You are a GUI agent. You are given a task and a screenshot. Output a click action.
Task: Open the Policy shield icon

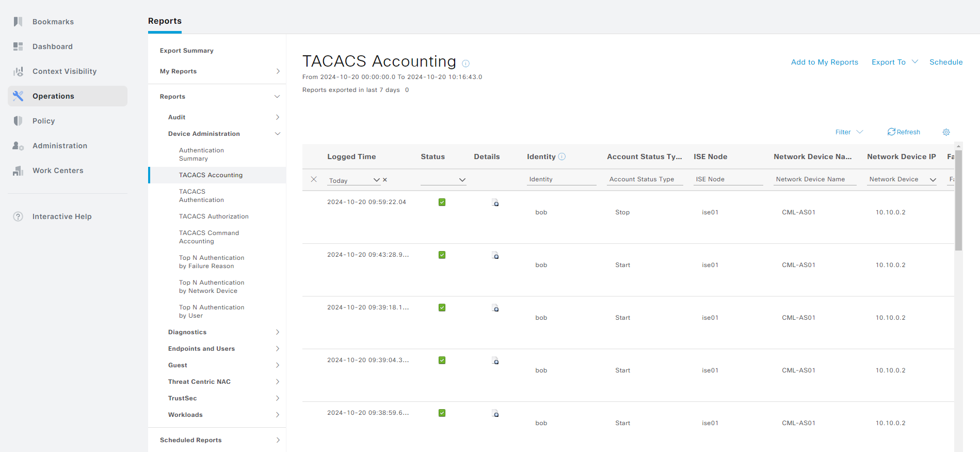coord(18,121)
